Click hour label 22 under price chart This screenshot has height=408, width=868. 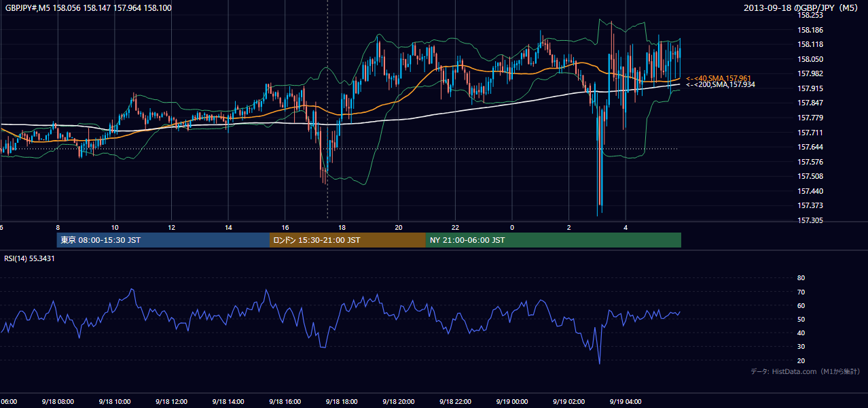point(455,227)
